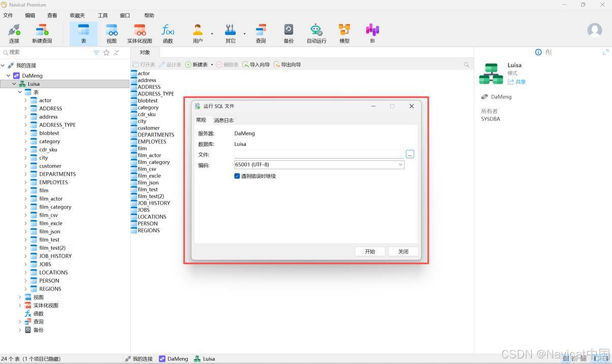Image resolution: width=612 pixels, height=364 pixels.
Task: Open the 函数 functions toolbar icon
Action: pos(168,34)
